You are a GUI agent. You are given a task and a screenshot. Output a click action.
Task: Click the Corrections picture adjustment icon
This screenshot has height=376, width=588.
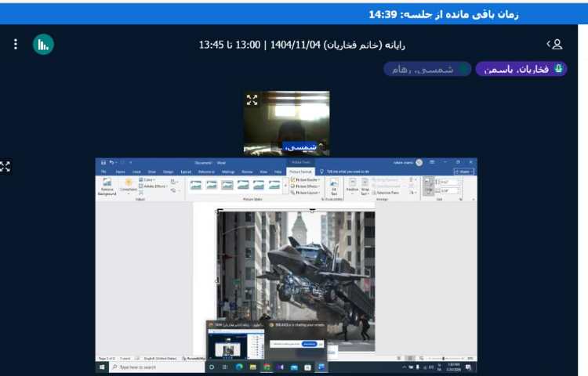(129, 185)
